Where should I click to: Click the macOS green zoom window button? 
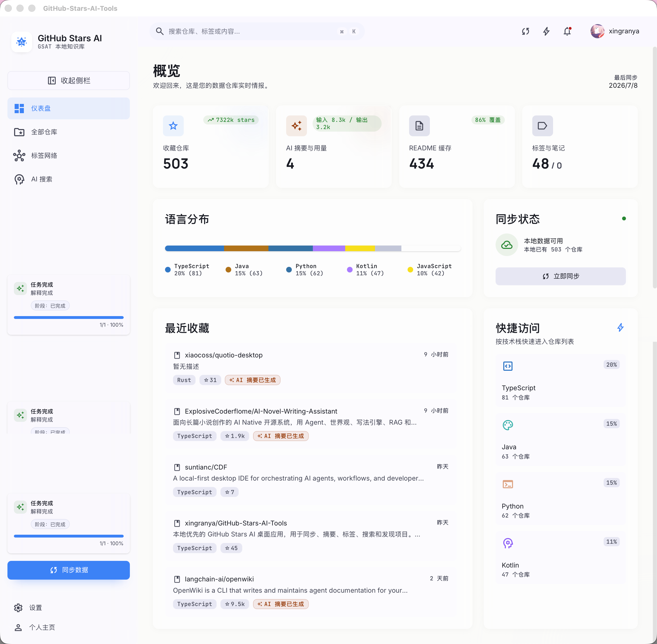(x=32, y=8)
